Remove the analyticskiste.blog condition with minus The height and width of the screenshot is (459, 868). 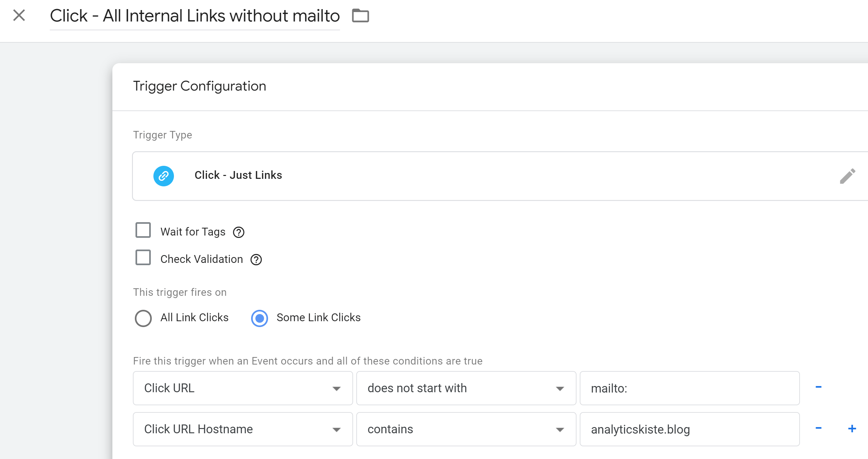pos(818,428)
